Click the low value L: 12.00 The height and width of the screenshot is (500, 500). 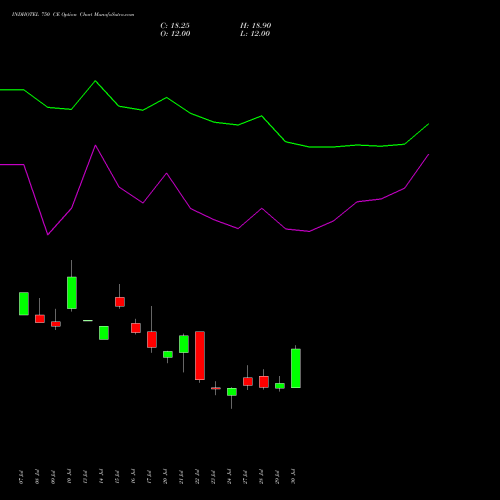[255, 34]
